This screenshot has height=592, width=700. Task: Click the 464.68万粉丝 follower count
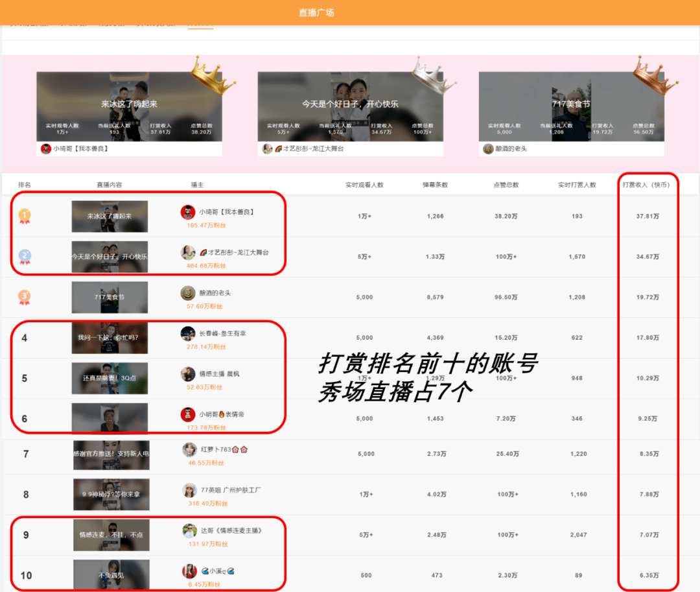(x=206, y=266)
